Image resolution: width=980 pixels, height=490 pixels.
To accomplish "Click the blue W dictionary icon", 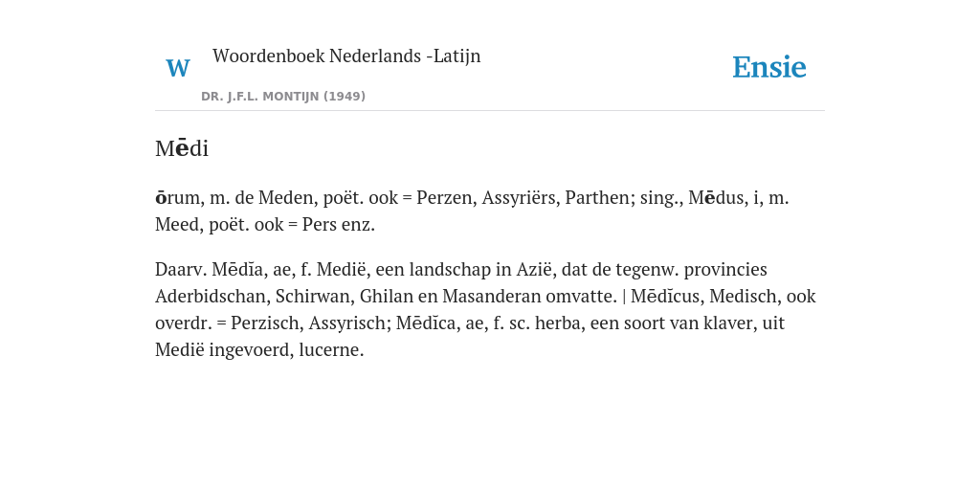I will pos(177,68).
